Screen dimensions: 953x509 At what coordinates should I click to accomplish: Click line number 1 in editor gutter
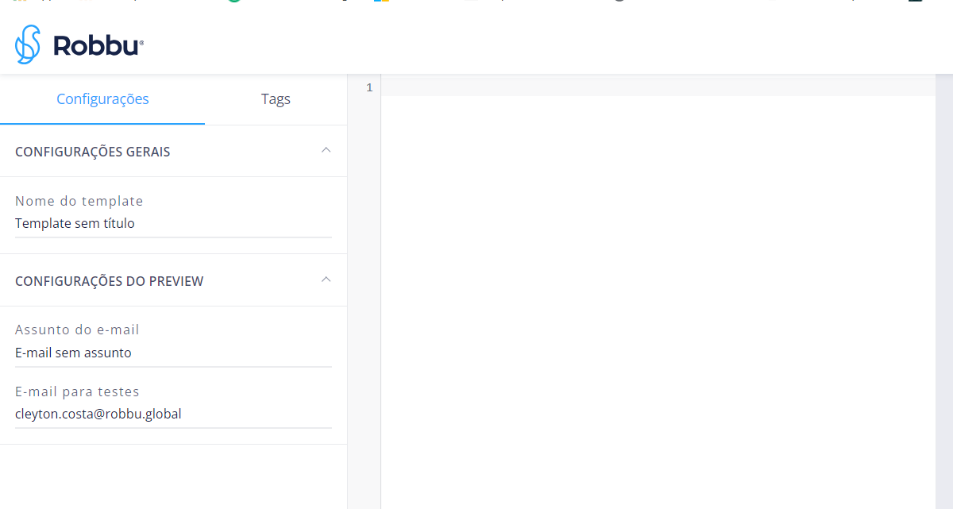368,88
